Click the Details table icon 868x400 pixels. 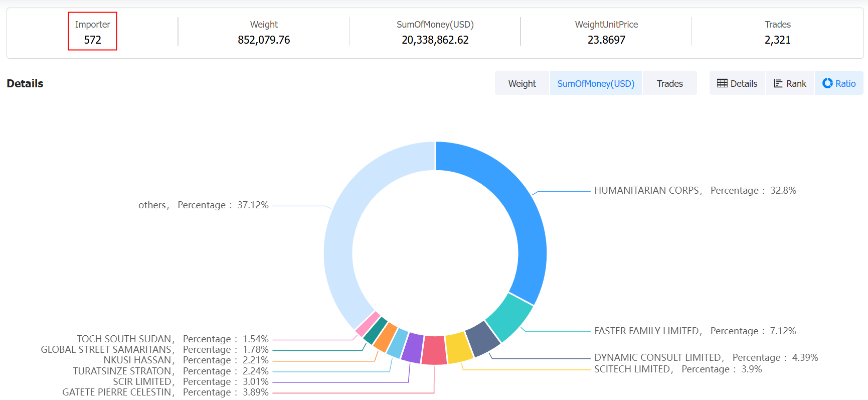coord(722,83)
